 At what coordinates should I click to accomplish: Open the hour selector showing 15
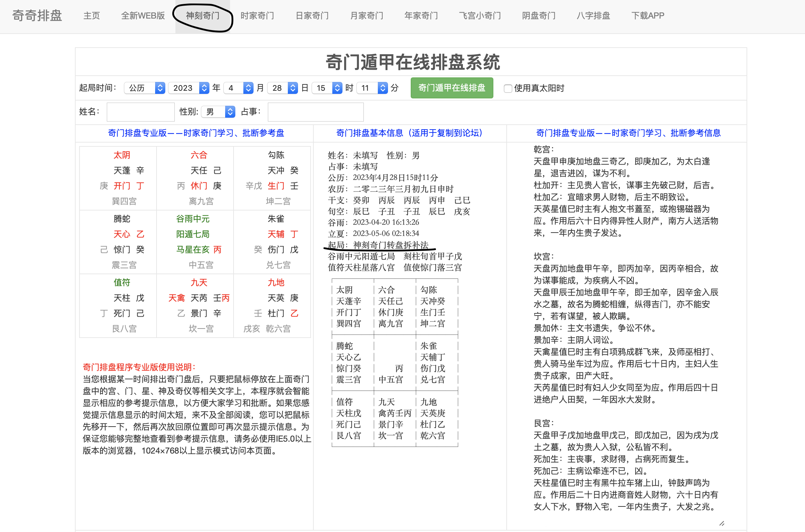coord(327,88)
